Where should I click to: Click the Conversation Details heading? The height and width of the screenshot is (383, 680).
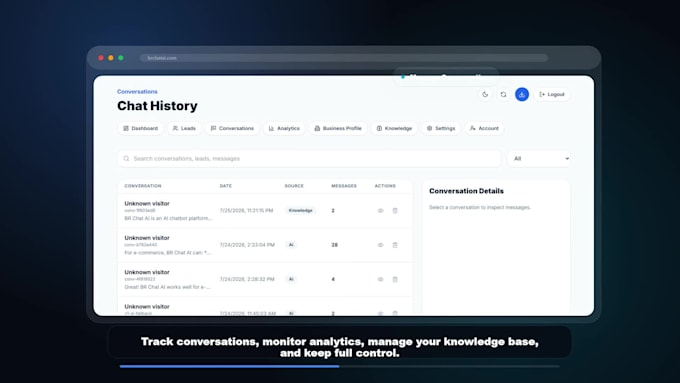(466, 191)
